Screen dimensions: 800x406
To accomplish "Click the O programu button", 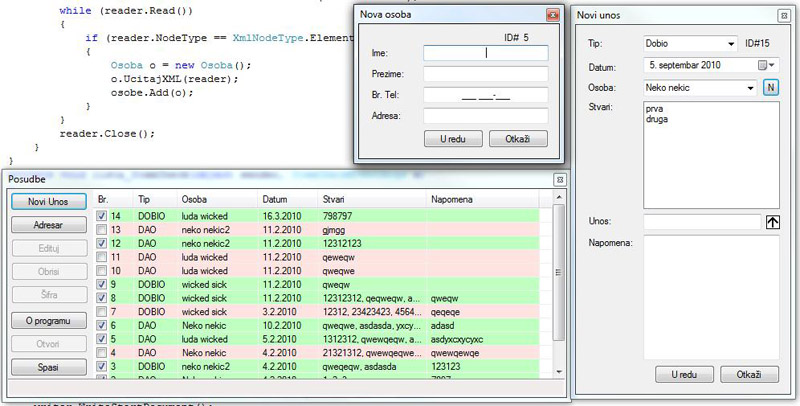I will point(48,321).
